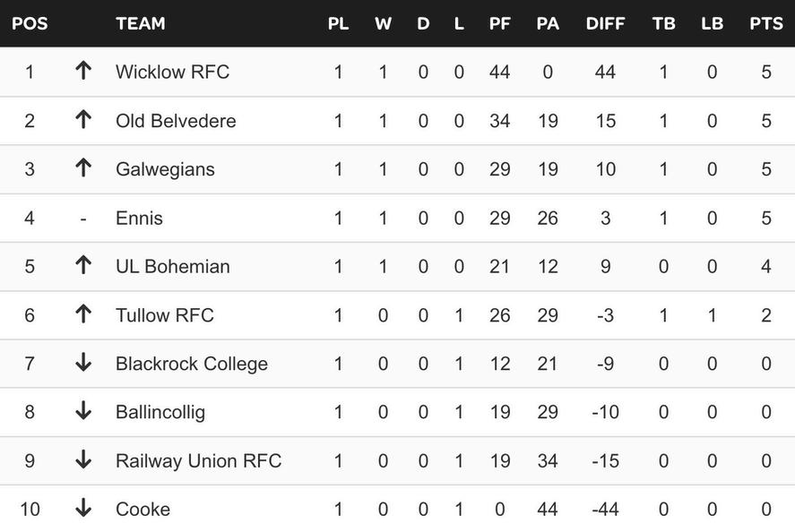Click the no-change dash beside Ennis
The width and height of the screenshot is (795, 532).
tap(83, 218)
